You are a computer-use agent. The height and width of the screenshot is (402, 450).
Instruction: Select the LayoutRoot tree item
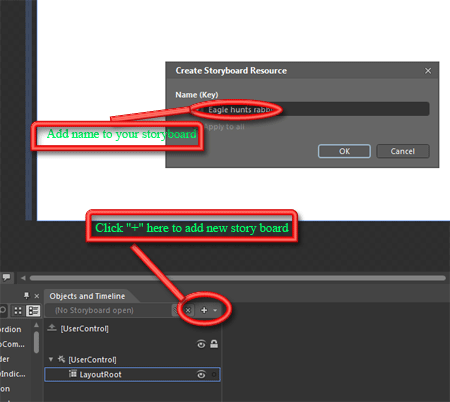(132, 374)
